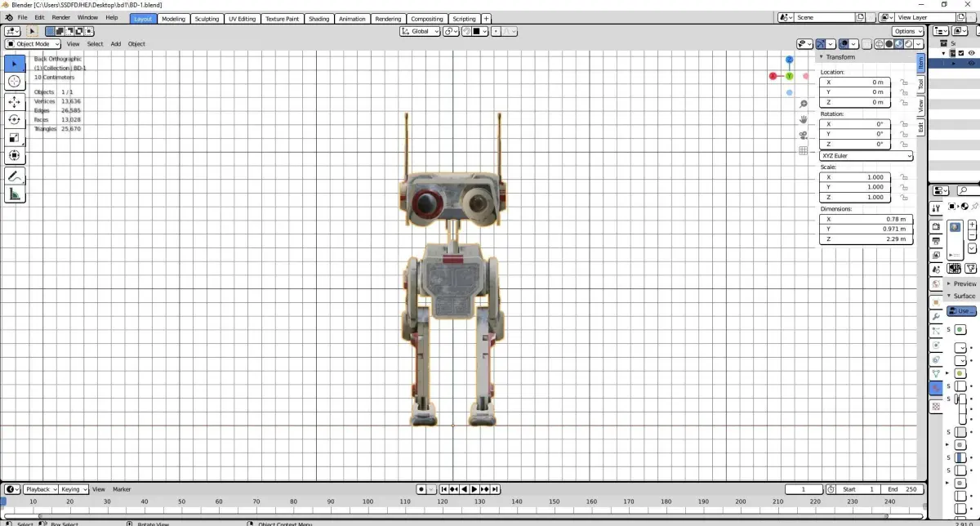Screen dimensions: 980x526
Task: Toggle lock for Scale Y
Action: 904,187
